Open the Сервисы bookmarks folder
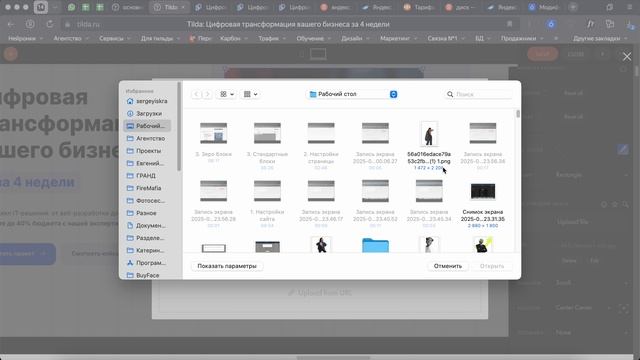Screen dimensions: 640x360 pos(114,38)
